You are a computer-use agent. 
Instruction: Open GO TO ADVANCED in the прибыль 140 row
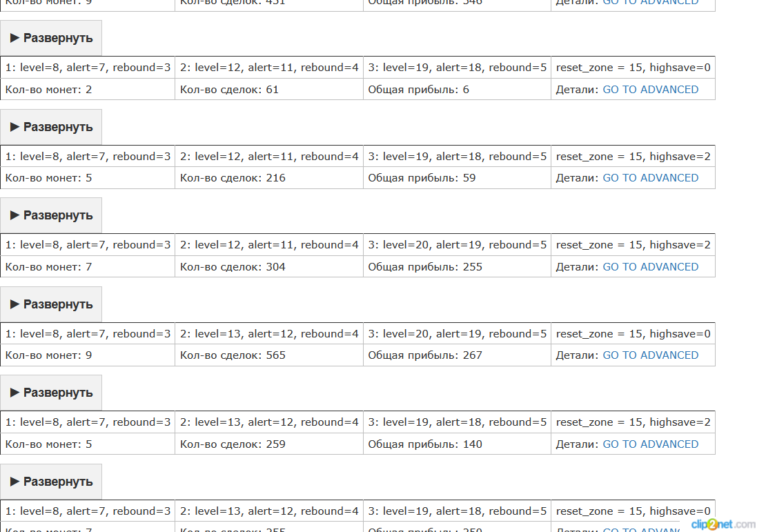point(651,444)
